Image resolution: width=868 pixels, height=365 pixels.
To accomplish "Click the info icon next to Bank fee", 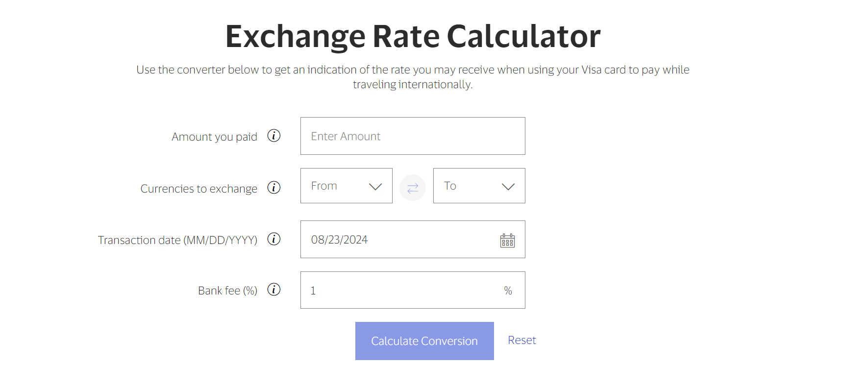I will [x=274, y=290].
